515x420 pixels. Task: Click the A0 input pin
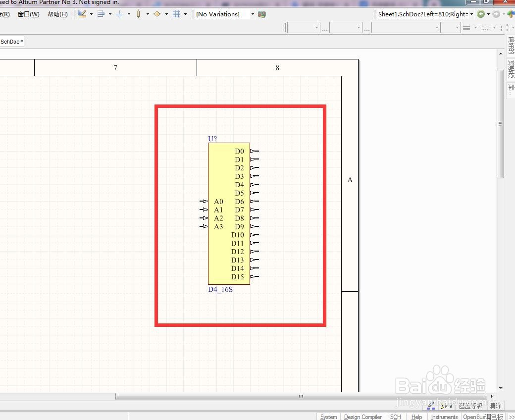[x=204, y=201]
